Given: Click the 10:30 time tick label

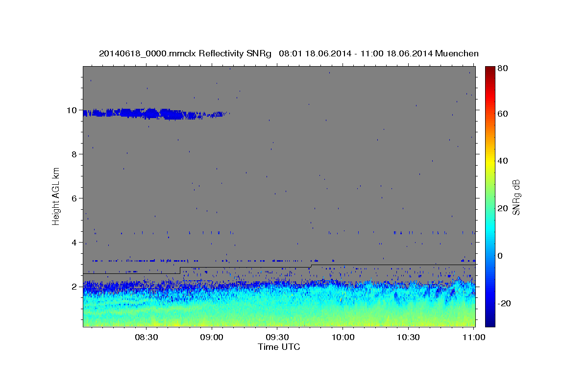Looking at the screenshot, I should tap(408, 337).
